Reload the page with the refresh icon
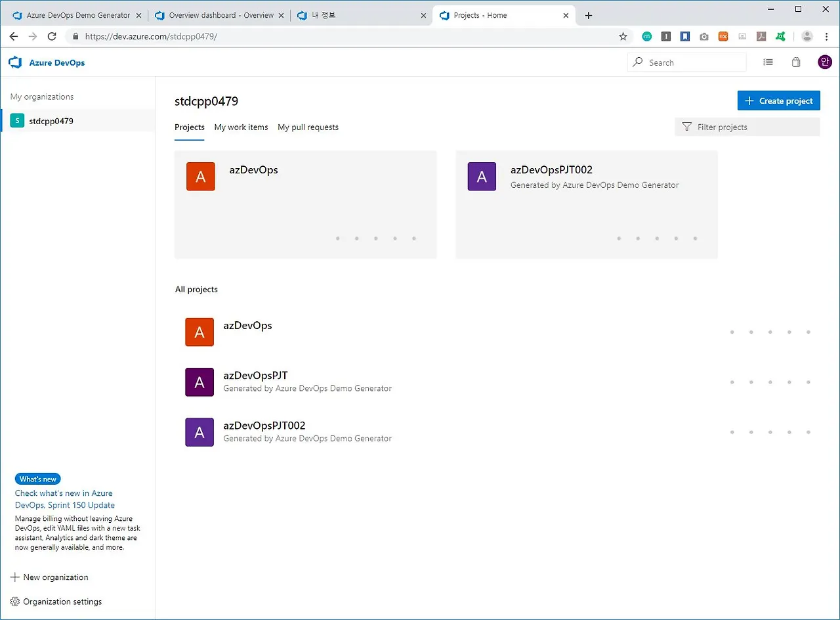This screenshot has width=840, height=620. 52,37
